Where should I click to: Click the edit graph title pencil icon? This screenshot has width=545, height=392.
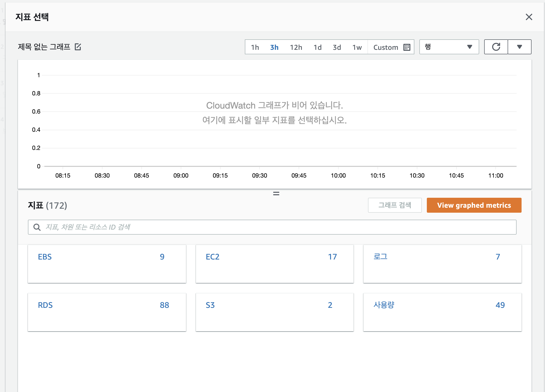pyautogui.click(x=78, y=47)
